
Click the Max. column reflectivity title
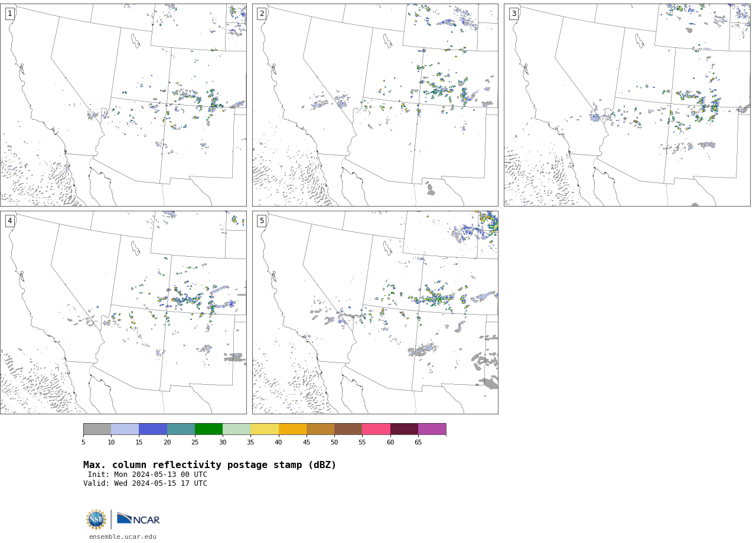[210, 465]
